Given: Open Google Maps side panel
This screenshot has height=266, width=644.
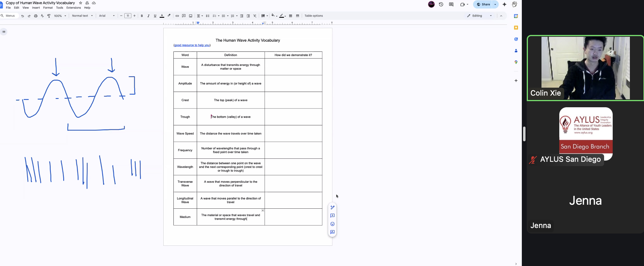Looking at the screenshot, I should 516,62.
